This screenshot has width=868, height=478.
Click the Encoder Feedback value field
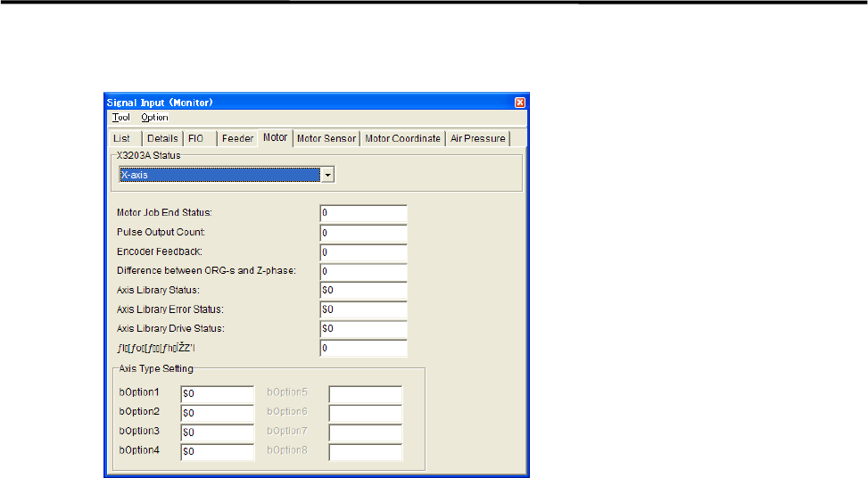363,252
